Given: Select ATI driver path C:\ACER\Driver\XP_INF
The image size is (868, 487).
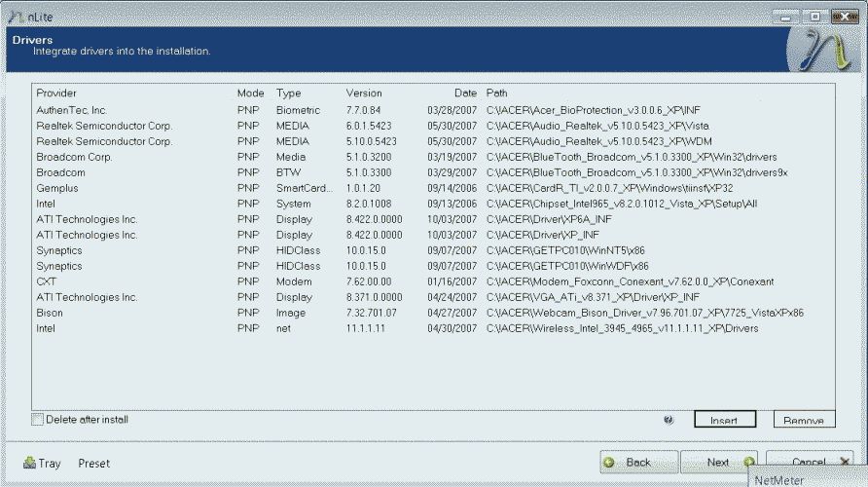Looking at the screenshot, I should [433, 235].
